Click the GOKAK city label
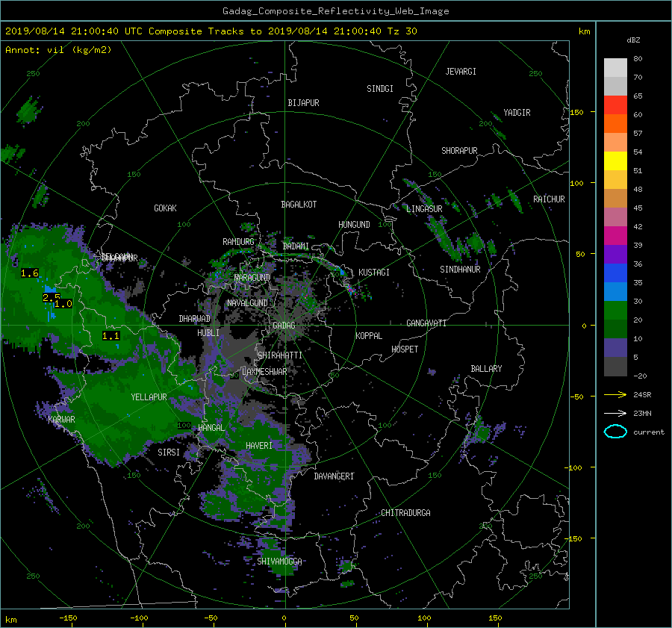Image resolution: width=672 pixels, height=628 pixels. (x=166, y=208)
